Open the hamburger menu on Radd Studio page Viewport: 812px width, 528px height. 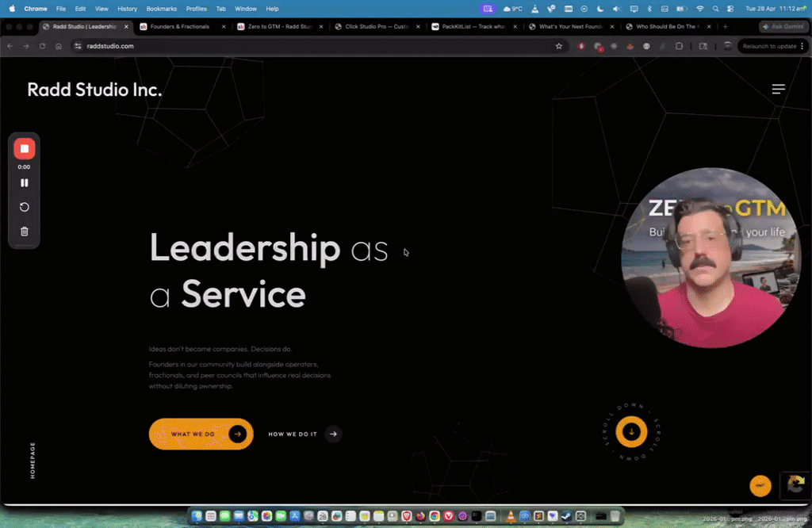779,89
